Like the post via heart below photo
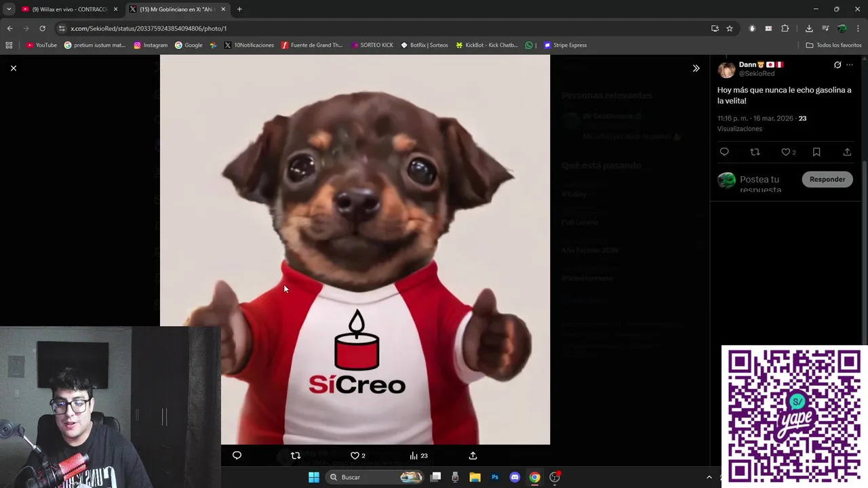Viewport: 868px width, 488px height. click(355, 455)
